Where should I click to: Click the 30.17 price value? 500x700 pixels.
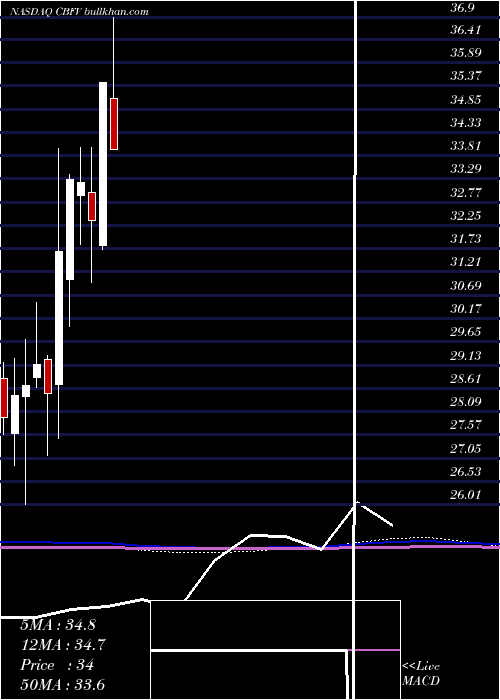coord(466,308)
